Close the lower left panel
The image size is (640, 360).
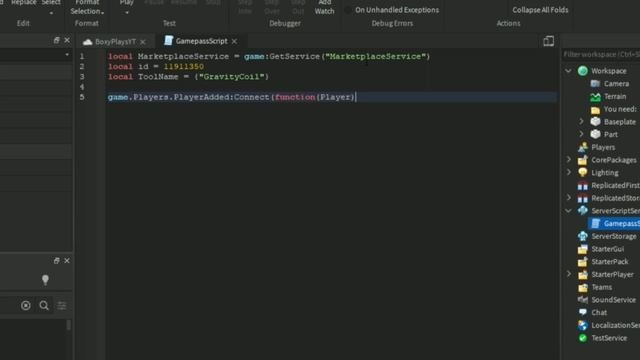click(67, 260)
